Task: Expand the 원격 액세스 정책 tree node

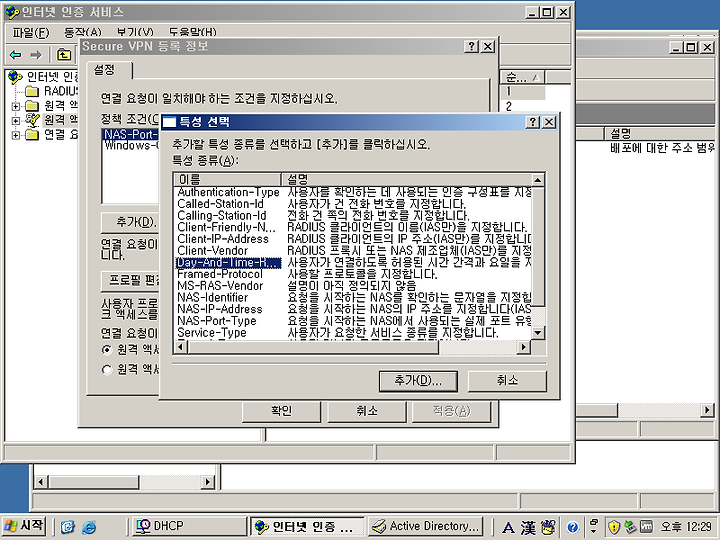Action: pos(16,120)
